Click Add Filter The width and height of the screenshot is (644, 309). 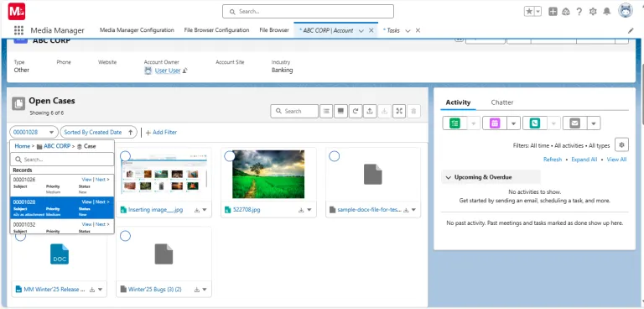tap(161, 132)
